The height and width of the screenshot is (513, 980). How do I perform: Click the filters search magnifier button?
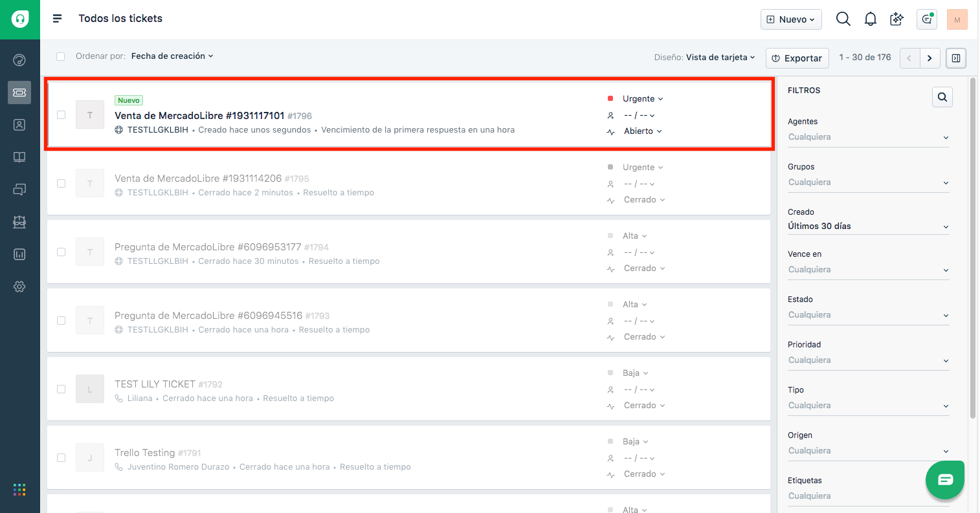(942, 97)
